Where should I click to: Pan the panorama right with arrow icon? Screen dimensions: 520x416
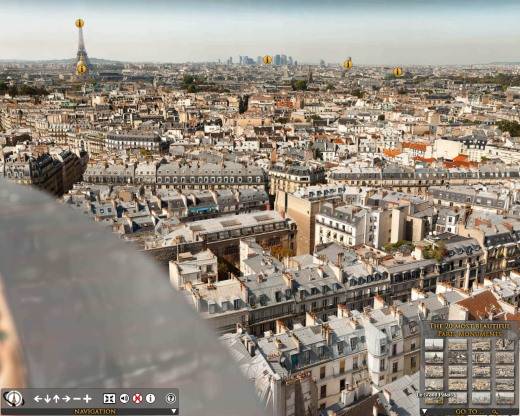pos(66,399)
